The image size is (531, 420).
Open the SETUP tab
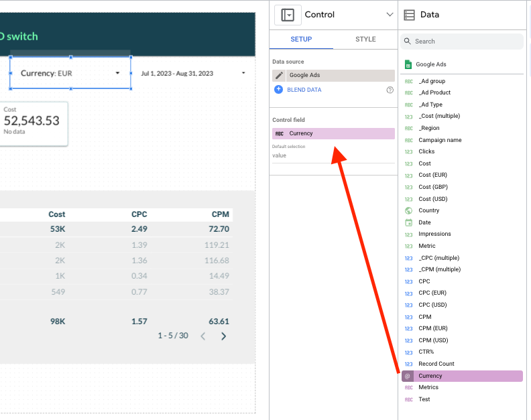[x=301, y=40]
